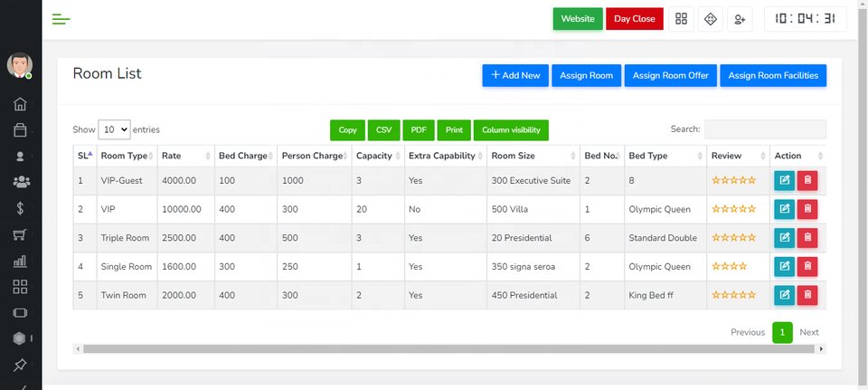The width and height of the screenshot is (868, 390).
Task: Sort table by Rate column header
Action: (184, 156)
